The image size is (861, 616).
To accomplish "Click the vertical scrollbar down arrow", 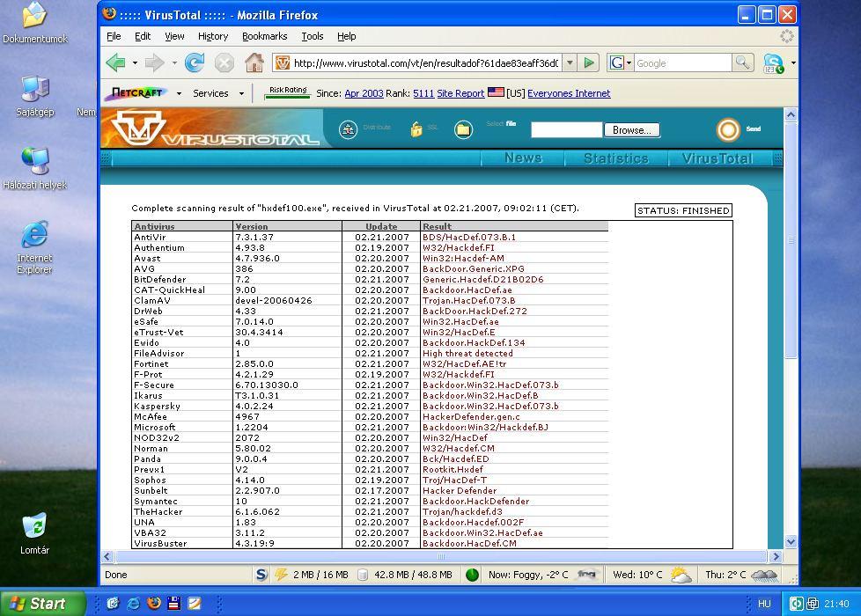I will 791,541.
